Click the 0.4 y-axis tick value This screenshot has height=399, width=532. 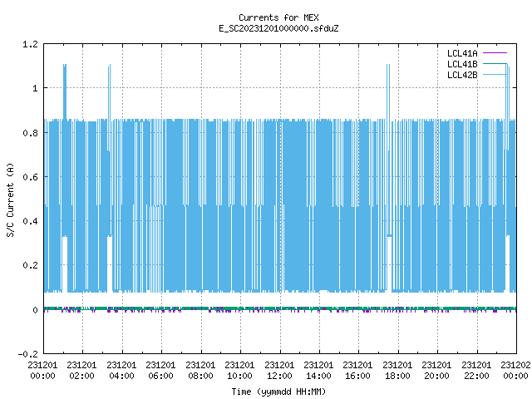click(30, 221)
